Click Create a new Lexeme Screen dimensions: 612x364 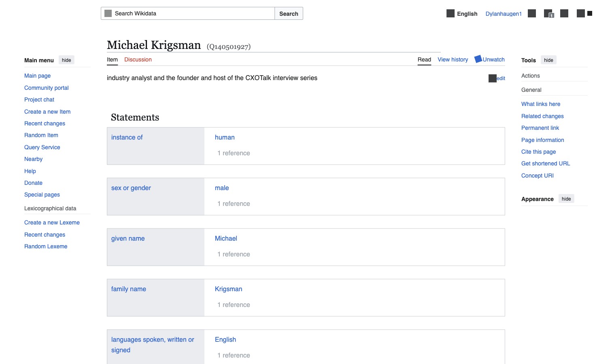(x=52, y=222)
